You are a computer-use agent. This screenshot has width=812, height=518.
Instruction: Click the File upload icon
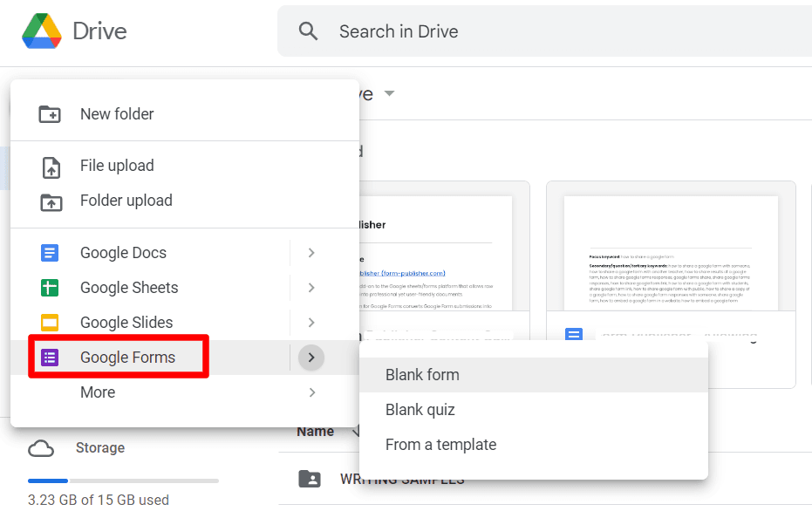[x=51, y=167]
